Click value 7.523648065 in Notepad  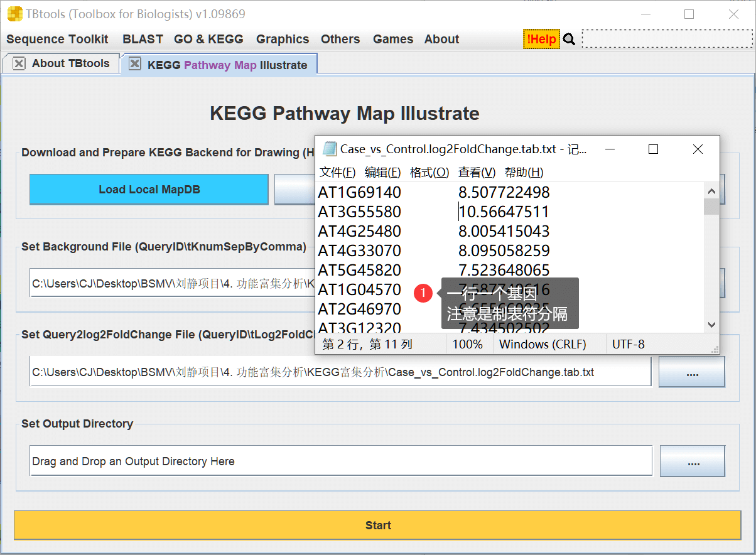pyautogui.click(x=504, y=270)
